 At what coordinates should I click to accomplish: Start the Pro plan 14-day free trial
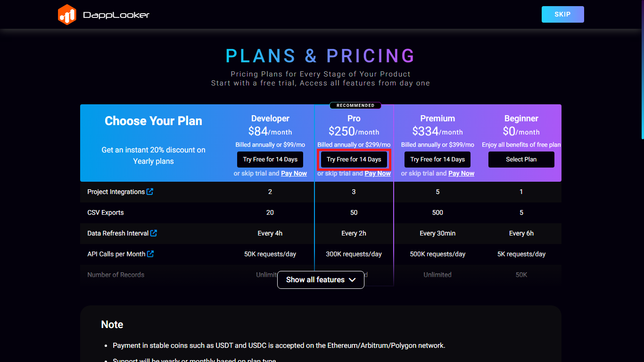click(x=354, y=160)
